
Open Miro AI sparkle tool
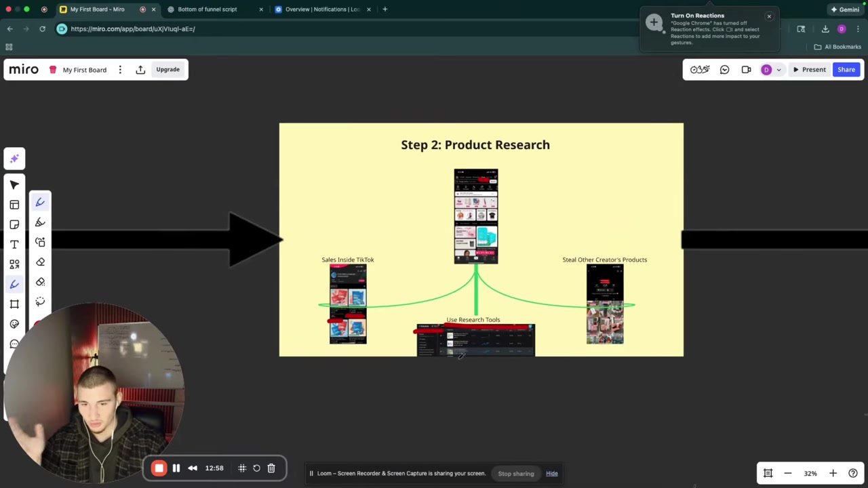[14, 159]
